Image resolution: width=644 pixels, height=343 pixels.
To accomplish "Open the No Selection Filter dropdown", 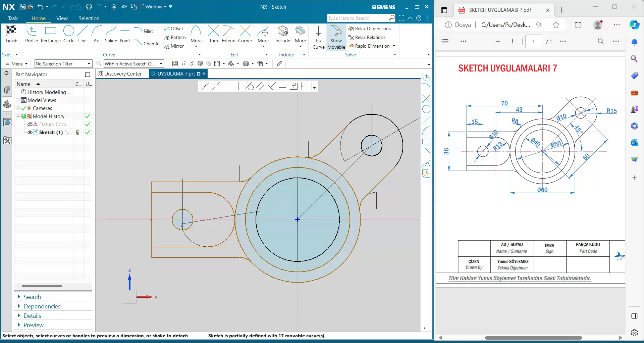I will (x=89, y=63).
